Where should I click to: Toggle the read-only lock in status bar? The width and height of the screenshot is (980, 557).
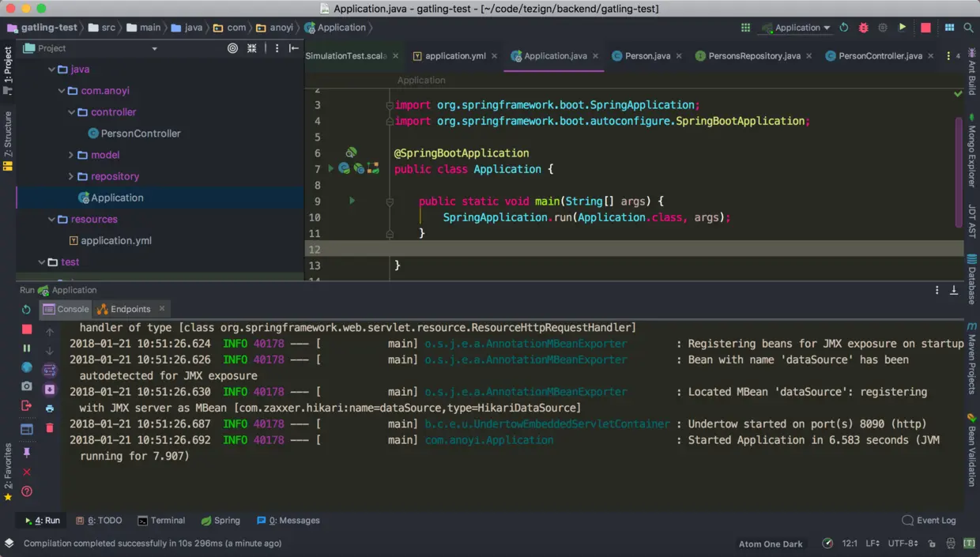tap(933, 544)
